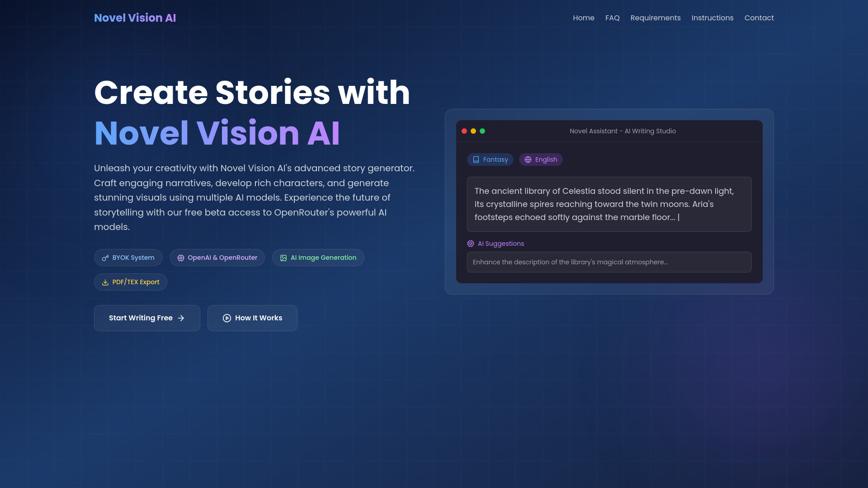Toggle the English language selector
This screenshot has width=868, height=488.
pyautogui.click(x=541, y=159)
